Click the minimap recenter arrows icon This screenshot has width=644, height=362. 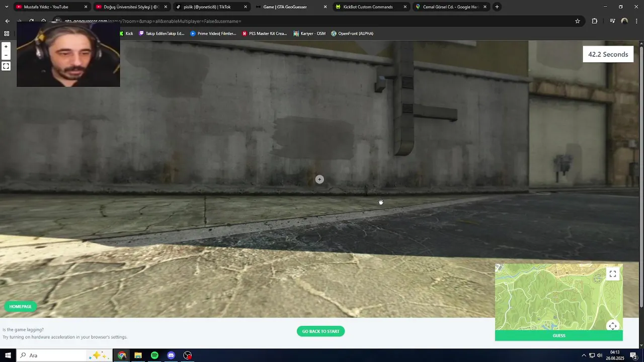pos(612,326)
